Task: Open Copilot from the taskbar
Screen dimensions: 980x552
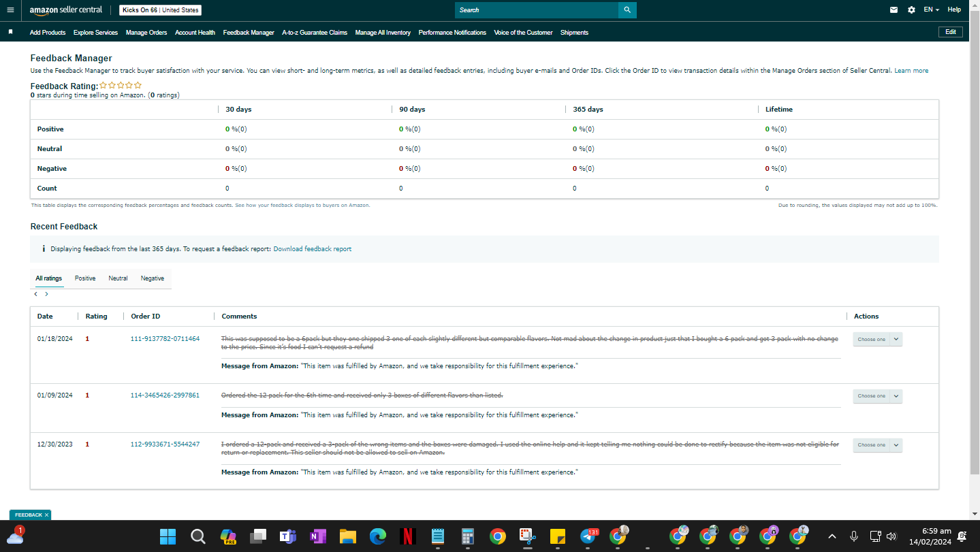Action: coord(228,537)
